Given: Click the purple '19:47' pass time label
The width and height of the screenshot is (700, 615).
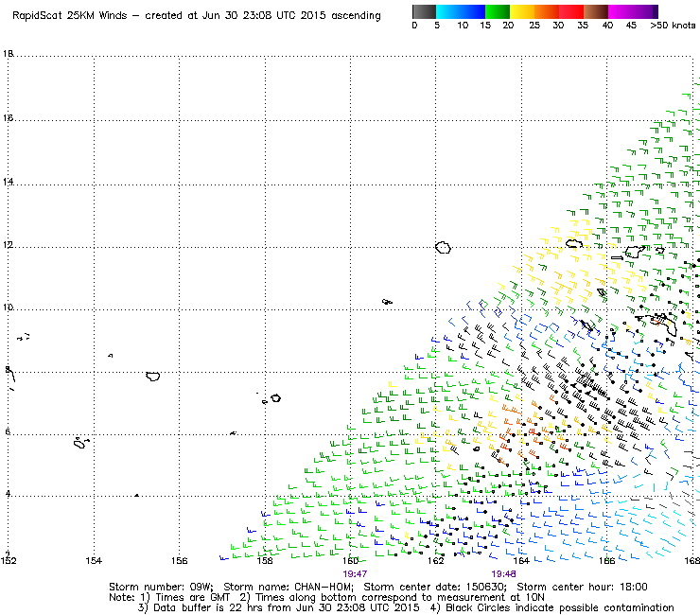Looking at the screenshot, I should tap(355, 574).
